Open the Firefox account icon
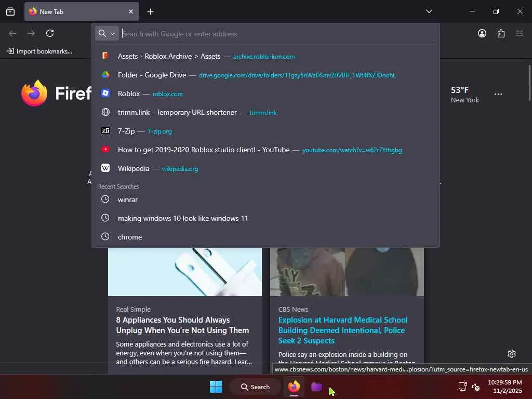Viewport: 532px width, 399px height. click(482, 33)
